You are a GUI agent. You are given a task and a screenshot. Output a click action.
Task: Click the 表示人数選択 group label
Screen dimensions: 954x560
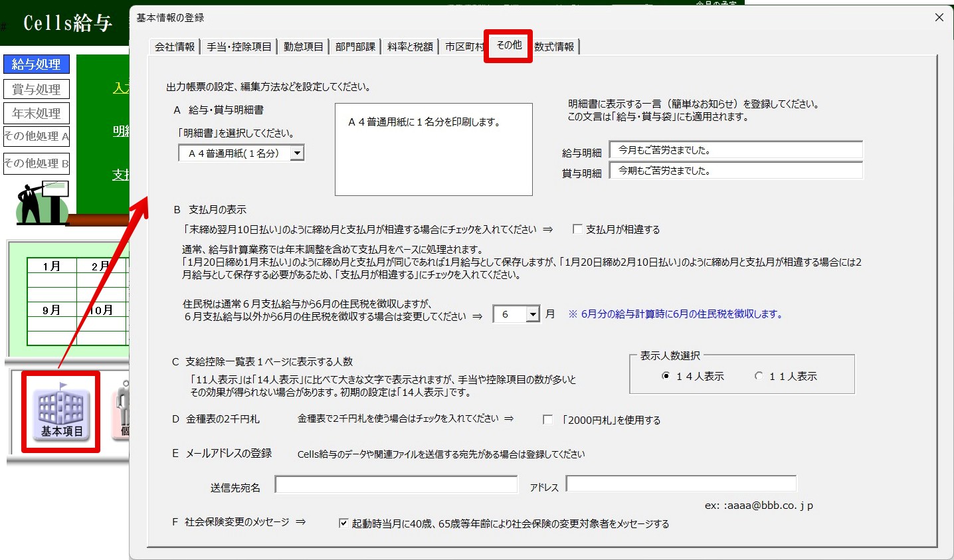[x=670, y=356]
